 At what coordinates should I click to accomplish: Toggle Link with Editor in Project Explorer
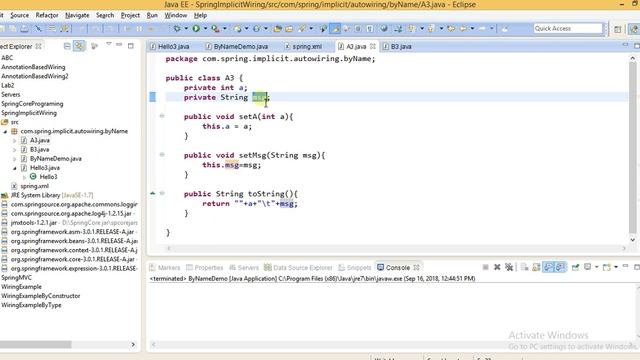click(x=79, y=46)
